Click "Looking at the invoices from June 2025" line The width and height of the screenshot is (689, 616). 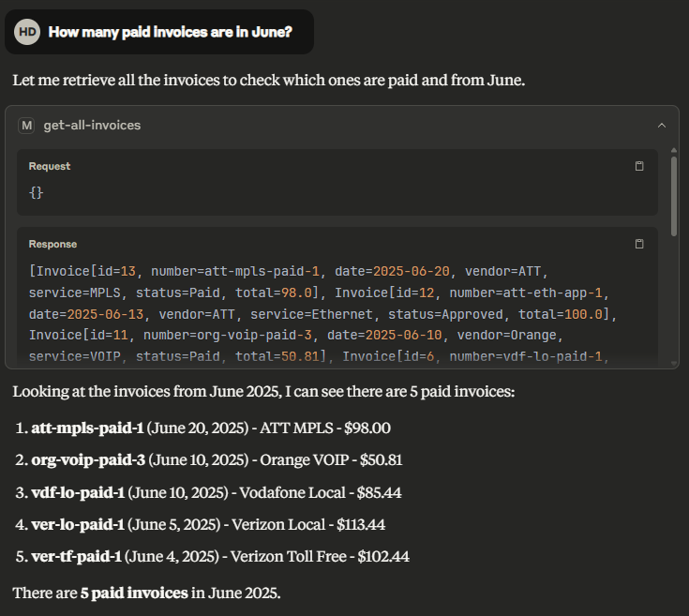[263, 392]
